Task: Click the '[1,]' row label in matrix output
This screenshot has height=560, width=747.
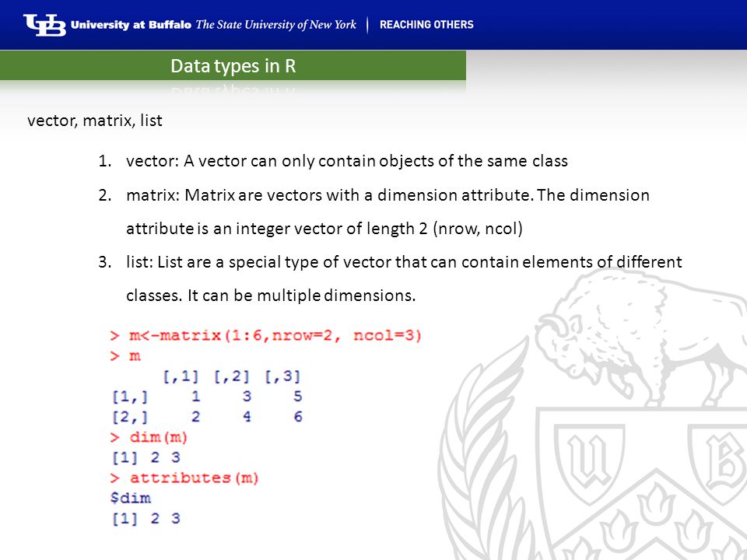Action: (130, 397)
